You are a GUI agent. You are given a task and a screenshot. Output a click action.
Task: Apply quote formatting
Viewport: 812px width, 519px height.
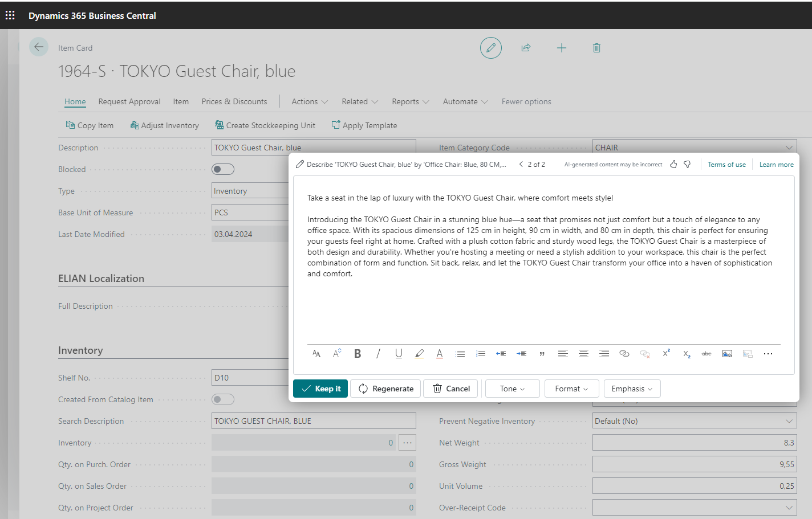coord(542,354)
